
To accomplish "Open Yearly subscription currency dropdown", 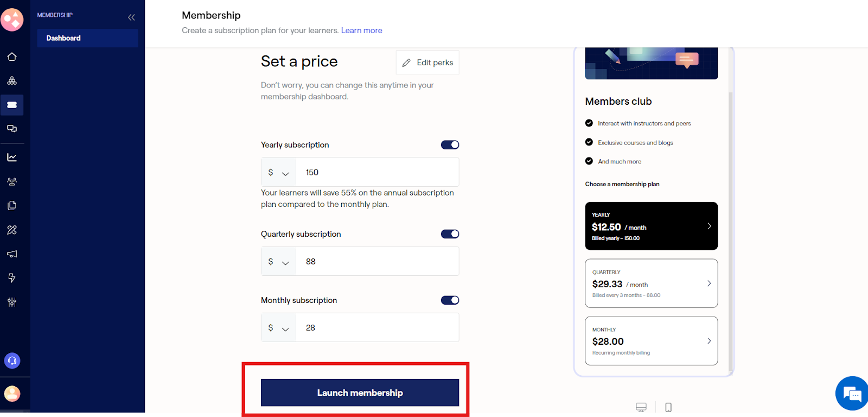I will pyautogui.click(x=278, y=173).
